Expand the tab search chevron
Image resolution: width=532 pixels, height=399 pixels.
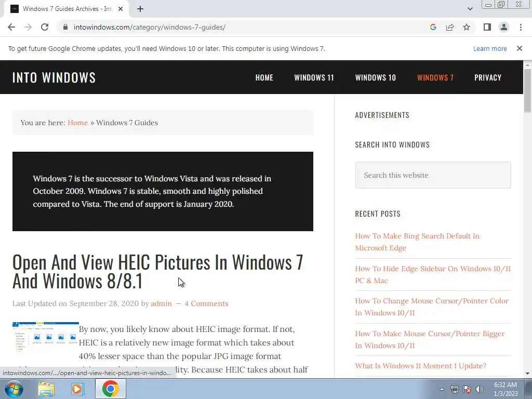pyautogui.click(x=470, y=9)
